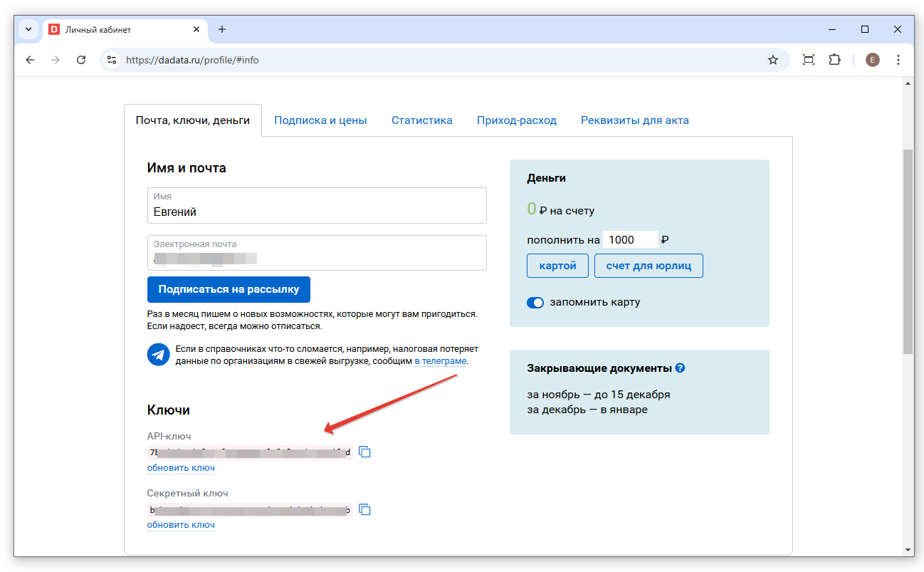
Task: Go to Реквизиты для акта tab
Action: [x=634, y=120]
